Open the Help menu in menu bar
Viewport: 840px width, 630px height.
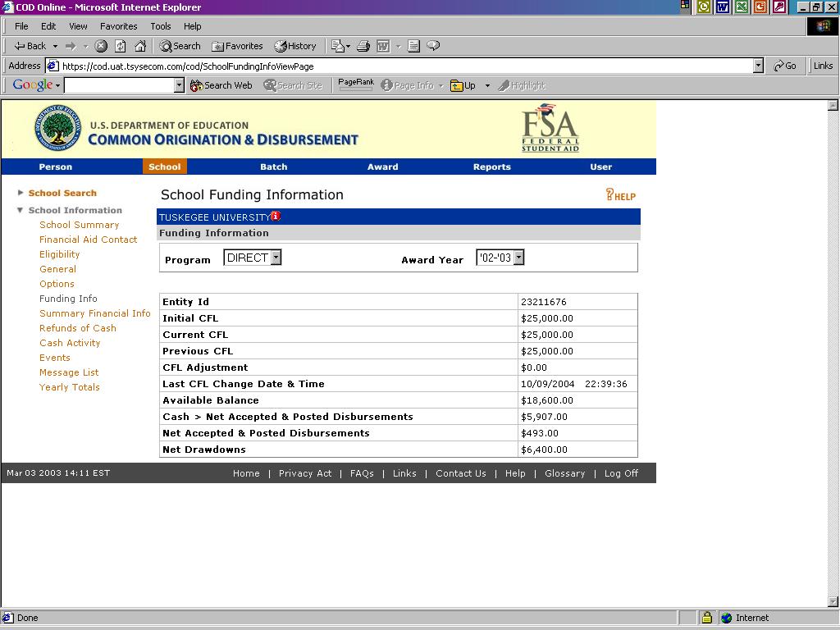click(192, 26)
